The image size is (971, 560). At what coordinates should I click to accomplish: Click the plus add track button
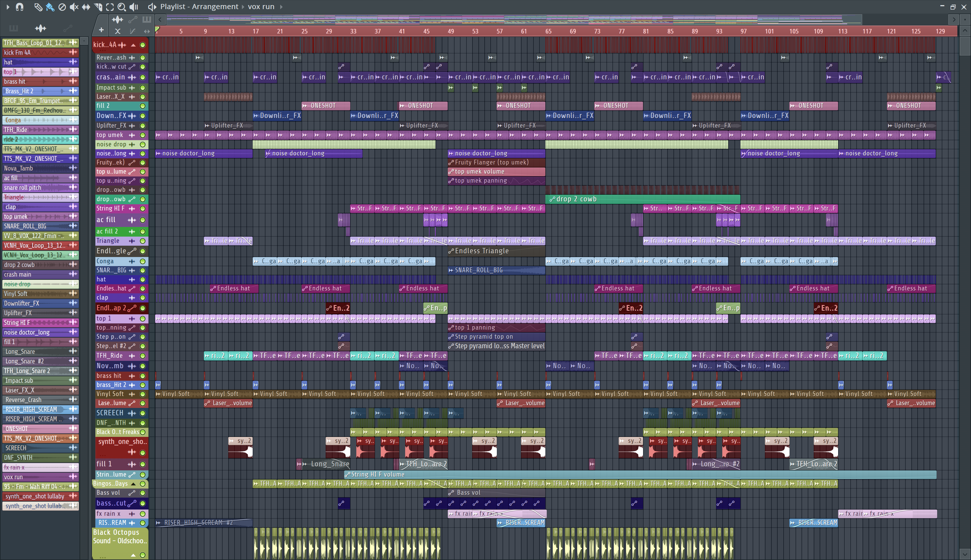[x=101, y=30]
